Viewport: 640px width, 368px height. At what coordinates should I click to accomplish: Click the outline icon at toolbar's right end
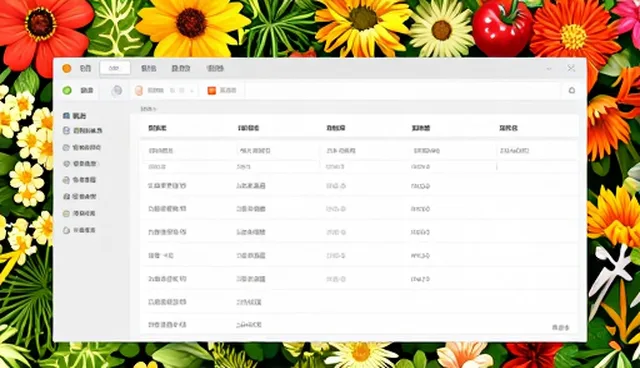coord(572,90)
